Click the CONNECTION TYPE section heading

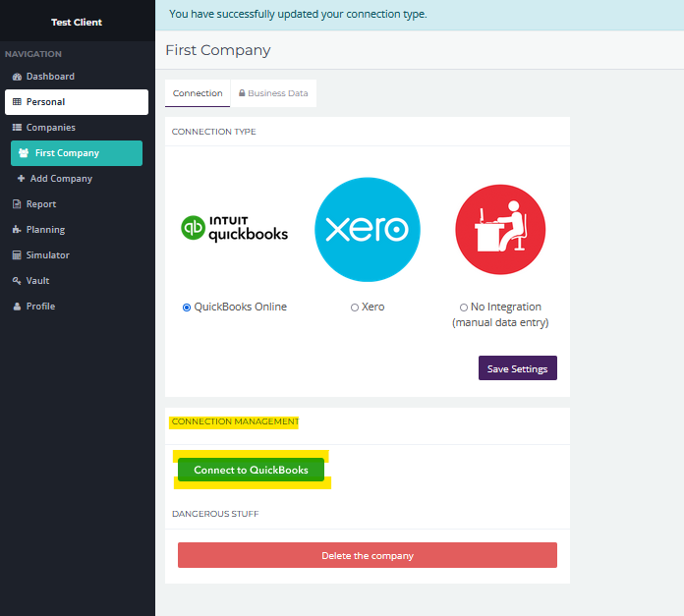(214, 132)
